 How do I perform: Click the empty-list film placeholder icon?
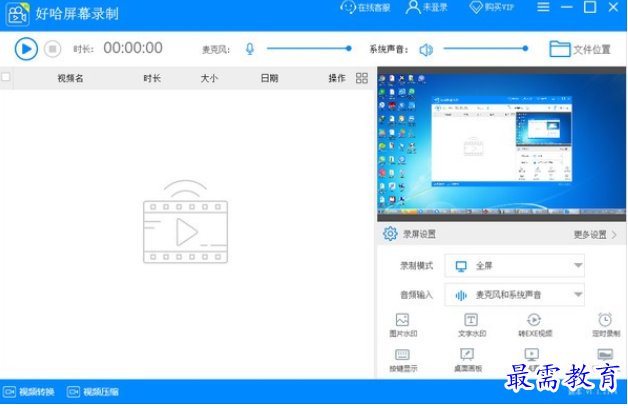click(185, 222)
